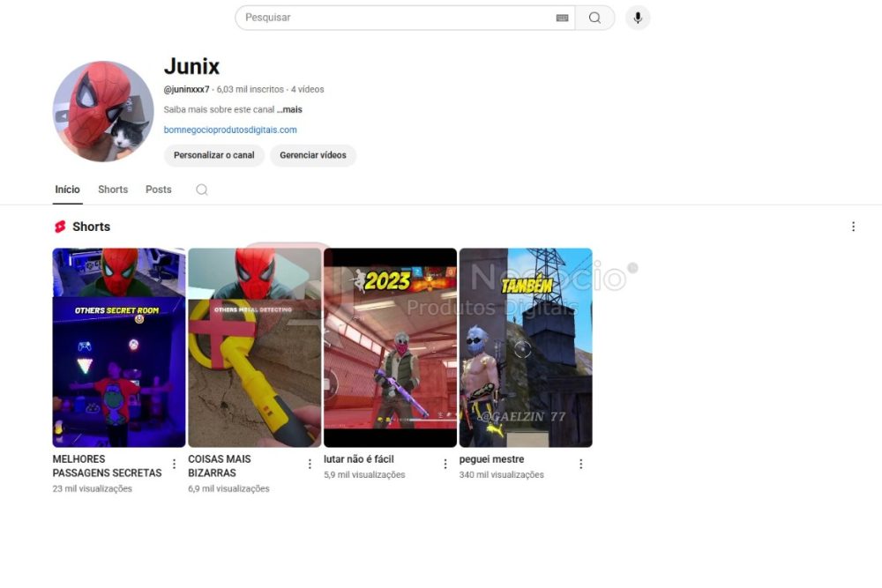Open options for MELHORES PASSAGENS SECRETAS
Image resolution: width=882 pixels, height=588 pixels.
pos(174,464)
